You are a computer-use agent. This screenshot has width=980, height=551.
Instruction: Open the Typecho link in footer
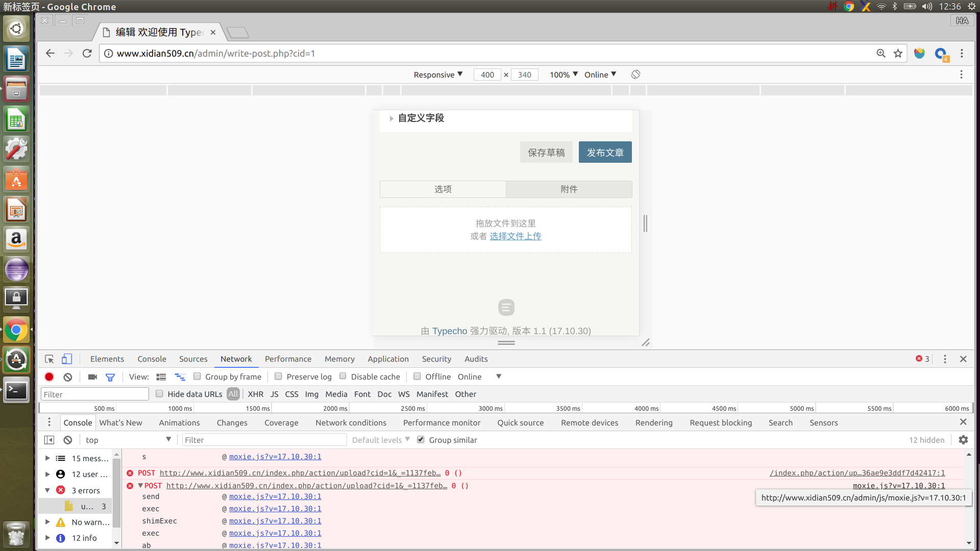pyautogui.click(x=450, y=331)
